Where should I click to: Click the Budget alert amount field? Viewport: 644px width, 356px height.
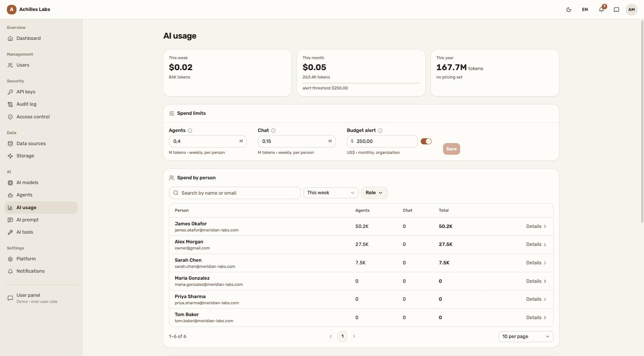point(382,141)
